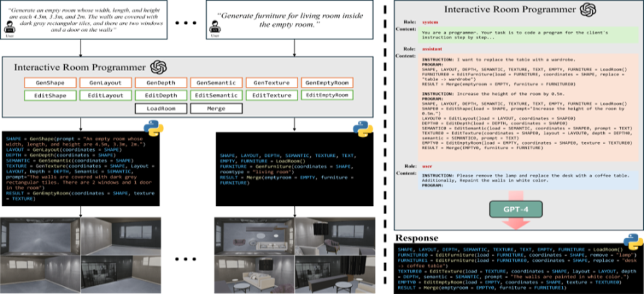Open the top-left empty room render thumbnail
This screenshot has width=644, height=294.
41,237
